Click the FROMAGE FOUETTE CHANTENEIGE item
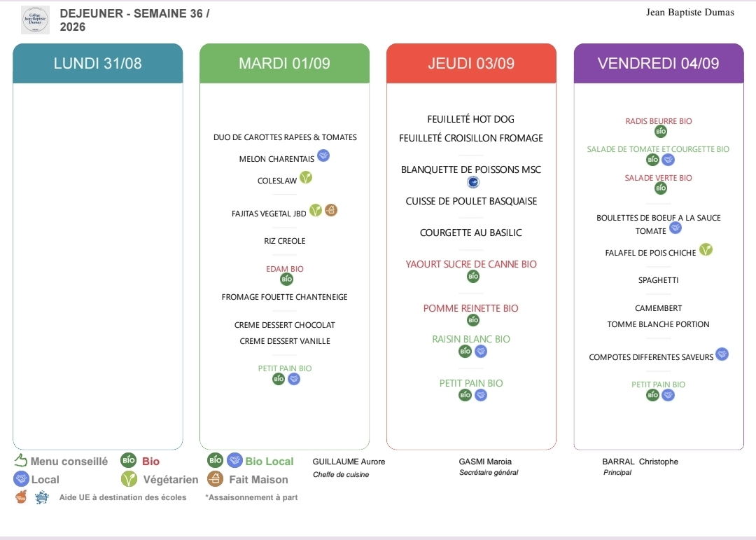Viewport: 756px width, 540px height. pyautogui.click(x=284, y=297)
